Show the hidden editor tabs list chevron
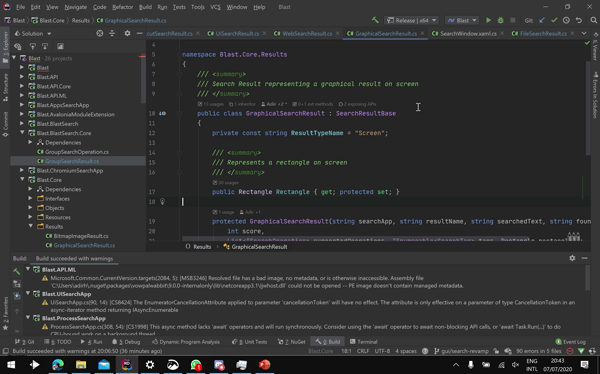Viewport: 600px width, 374px height. pyautogui.click(x=584, y=34)
